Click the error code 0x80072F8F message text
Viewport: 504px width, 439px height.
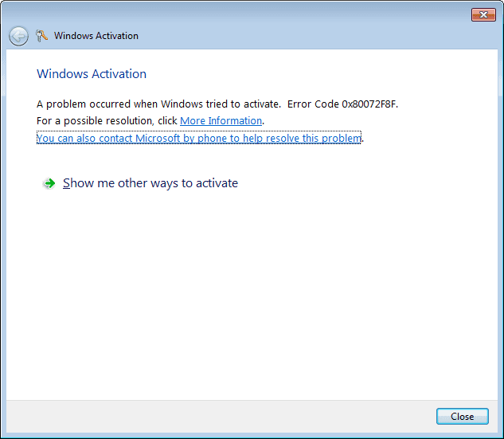(x=217, y=104)
